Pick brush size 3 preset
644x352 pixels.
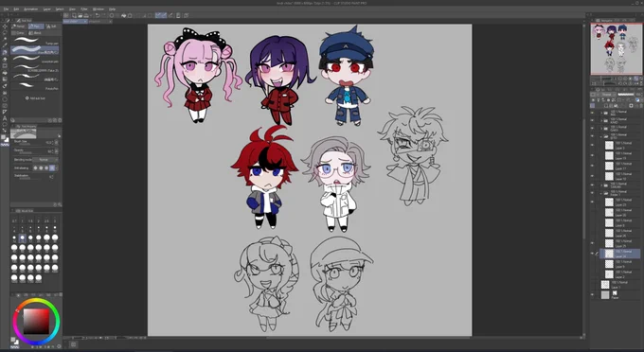pyautogui.click(x=55, y=220)
